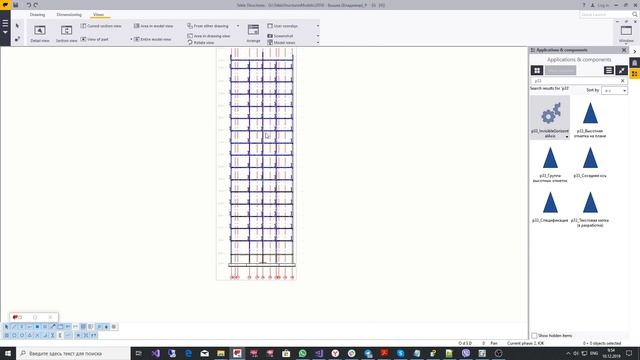Click View of part command
The width and height of the screenshot is (640, 360).
click(x=95, y=39)
